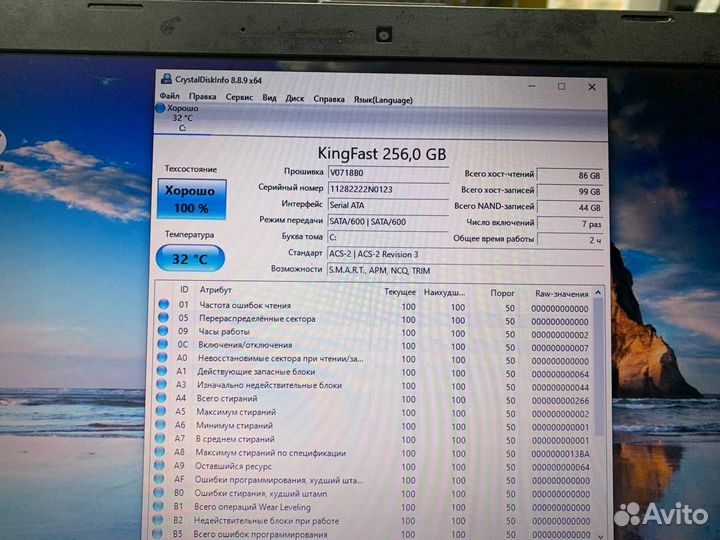Click the scroll up arrow in attribute list
720x540 pixels.
(x=598, y=292)
